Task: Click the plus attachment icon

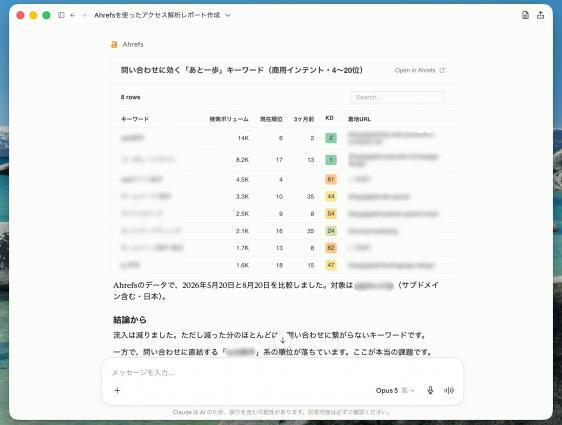Action: 117,390
